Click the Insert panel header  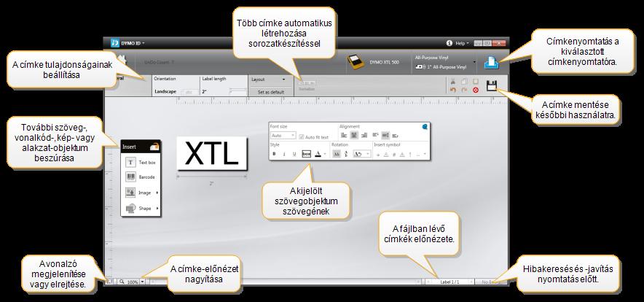coord(141,147)
